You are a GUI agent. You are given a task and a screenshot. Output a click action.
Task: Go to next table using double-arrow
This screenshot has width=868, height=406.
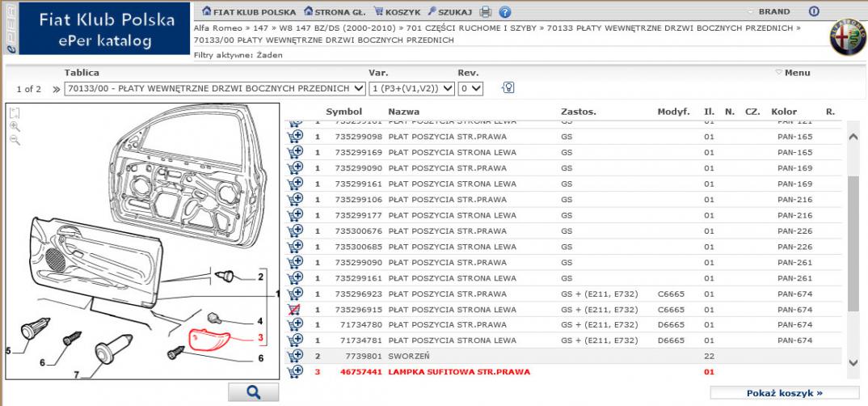[x=57, y=89]
